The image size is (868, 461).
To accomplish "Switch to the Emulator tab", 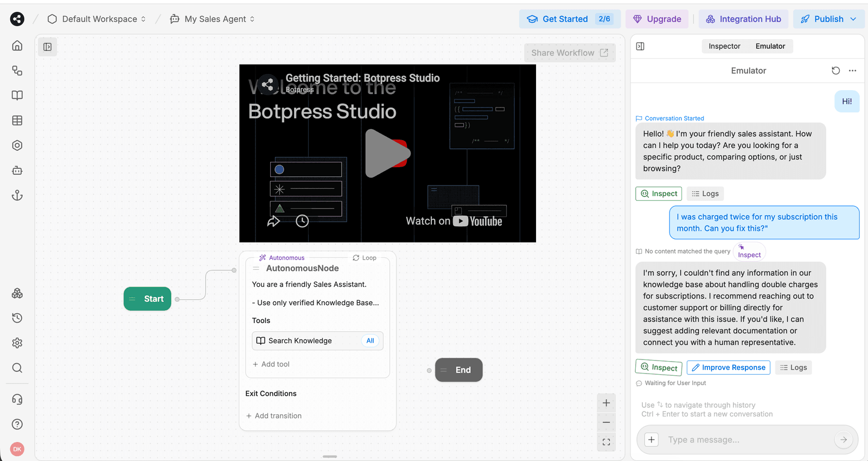I will point(770,46).
